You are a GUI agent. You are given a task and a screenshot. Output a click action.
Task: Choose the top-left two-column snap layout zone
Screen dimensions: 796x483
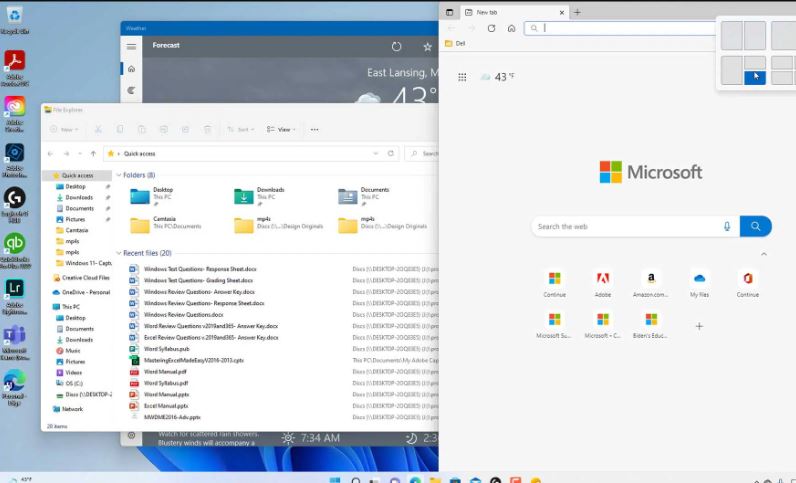pos(732,36)
